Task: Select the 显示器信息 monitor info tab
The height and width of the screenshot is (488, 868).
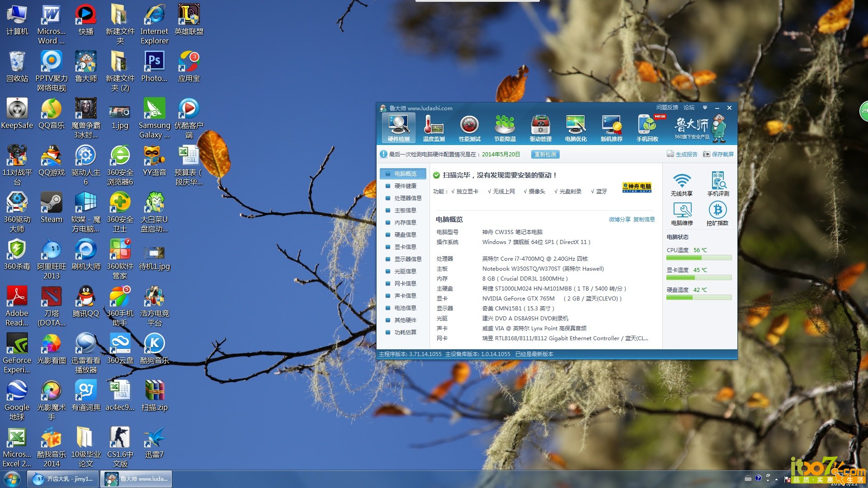Action: point(403,259)
